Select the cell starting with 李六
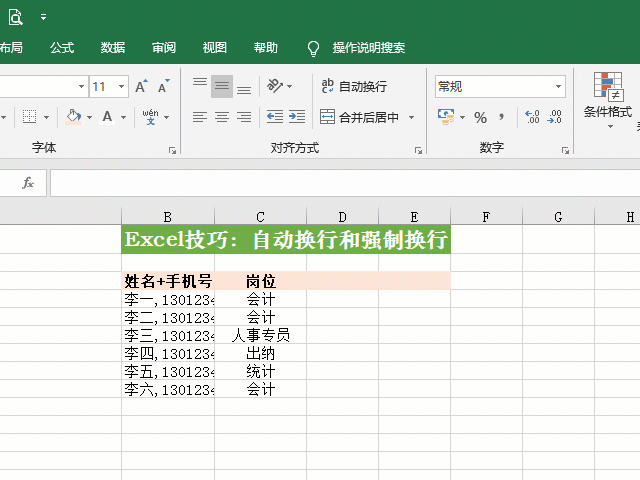Image resolution: width=640 pixels, height=480 pixels. 168,389
